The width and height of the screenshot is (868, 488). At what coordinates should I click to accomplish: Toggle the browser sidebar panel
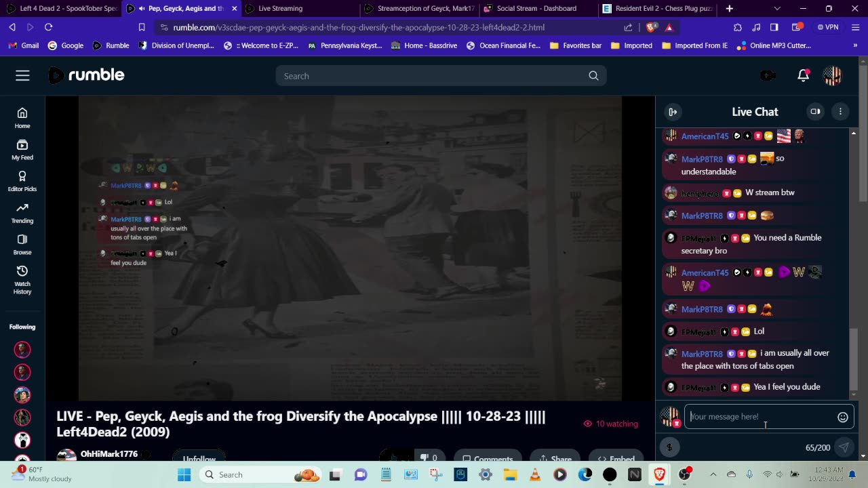click(774, 27)
